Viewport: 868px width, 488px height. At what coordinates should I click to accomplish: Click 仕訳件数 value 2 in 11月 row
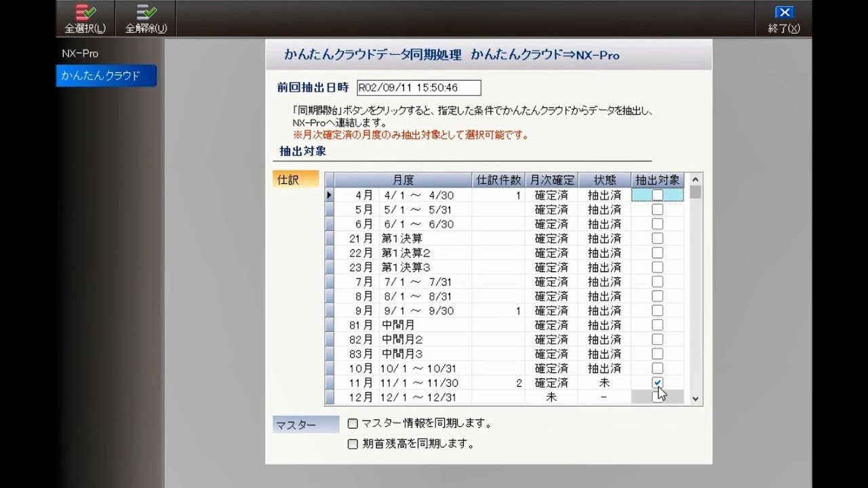pos(498,383)
